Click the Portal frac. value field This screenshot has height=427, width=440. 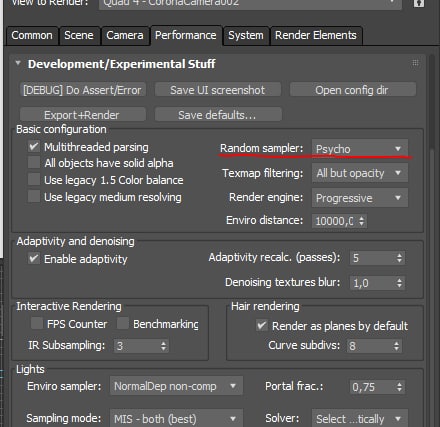tap(372, 387)
